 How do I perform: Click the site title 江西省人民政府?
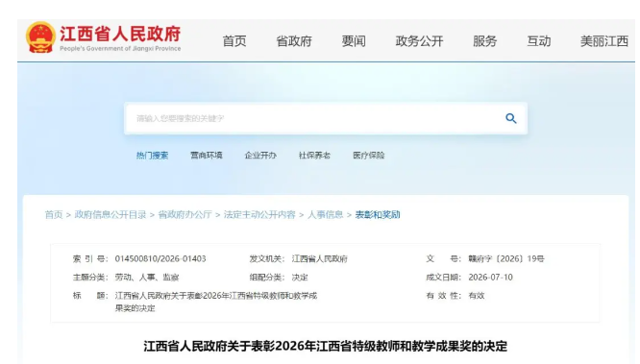click(x=120, y=34)
